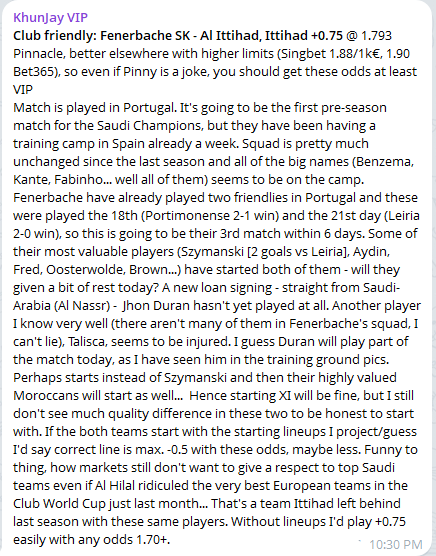Click the word 'Pinnacle' in the message

pos(38,54)
